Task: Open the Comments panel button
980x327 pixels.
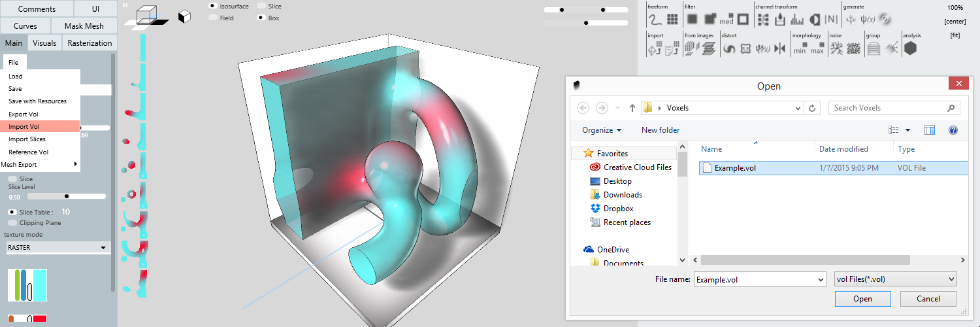Action: click(37, 9)
